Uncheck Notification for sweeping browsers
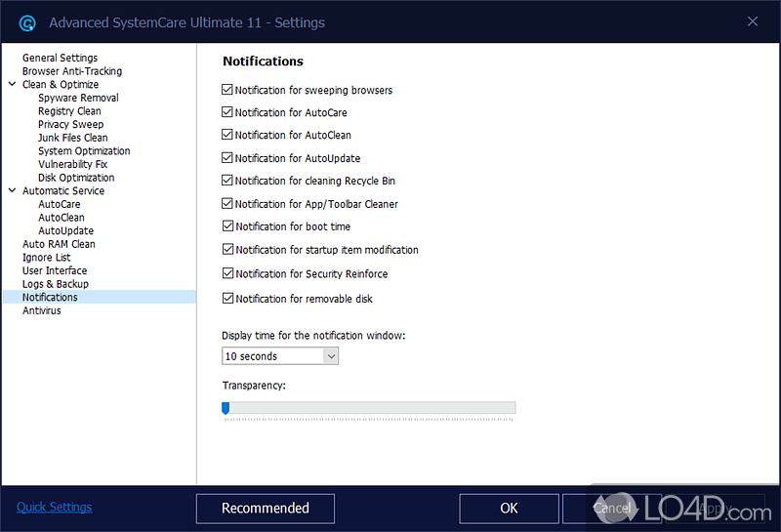Viewport: 781px width, 532px height. point(227,90)
